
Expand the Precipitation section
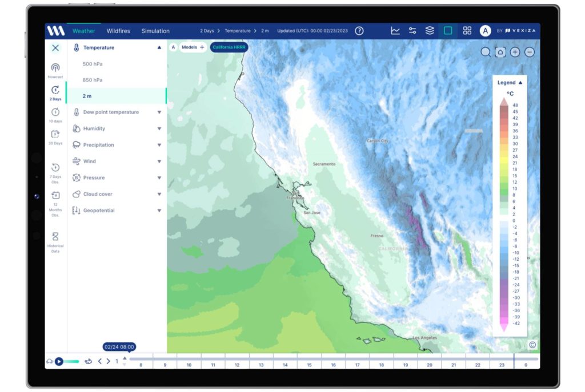point(159,145)
